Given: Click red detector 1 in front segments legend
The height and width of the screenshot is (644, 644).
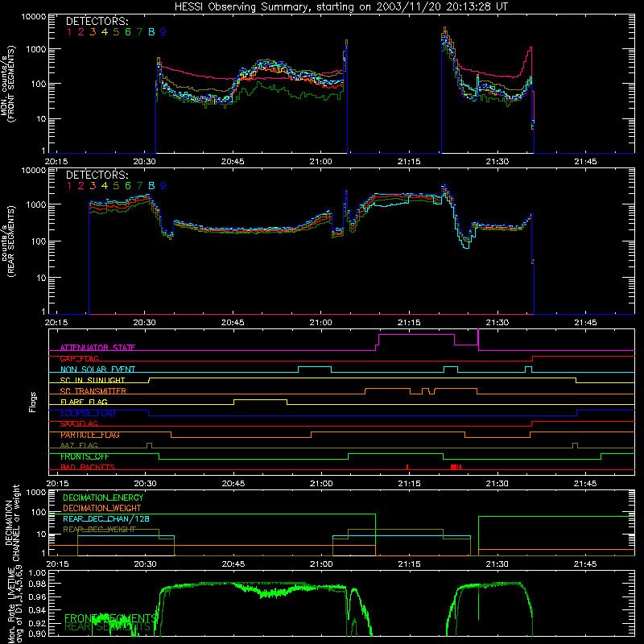Looking at the screenshot, I should [69, 32].
